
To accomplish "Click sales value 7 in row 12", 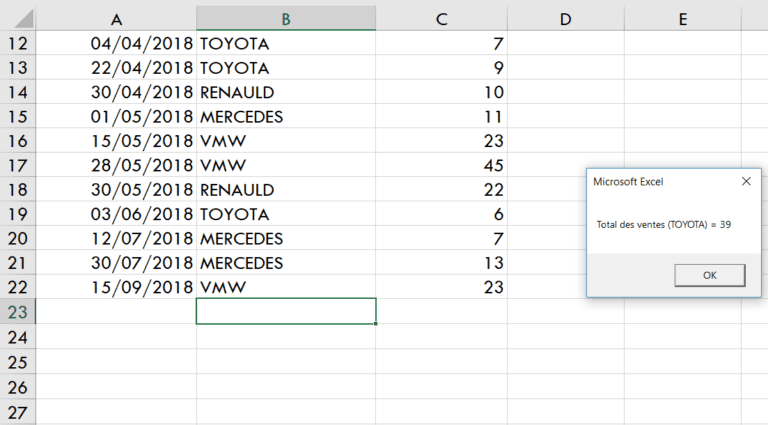I will pyautogui.click(x=441, y=43).
